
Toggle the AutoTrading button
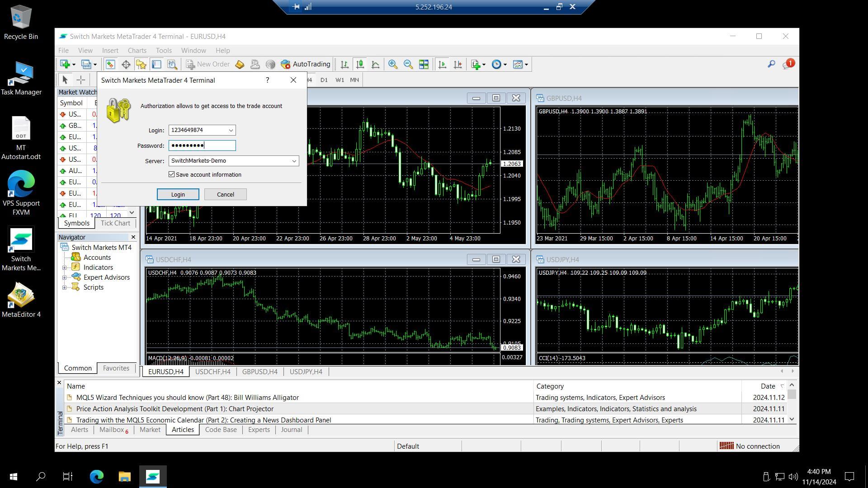[306, 64]
